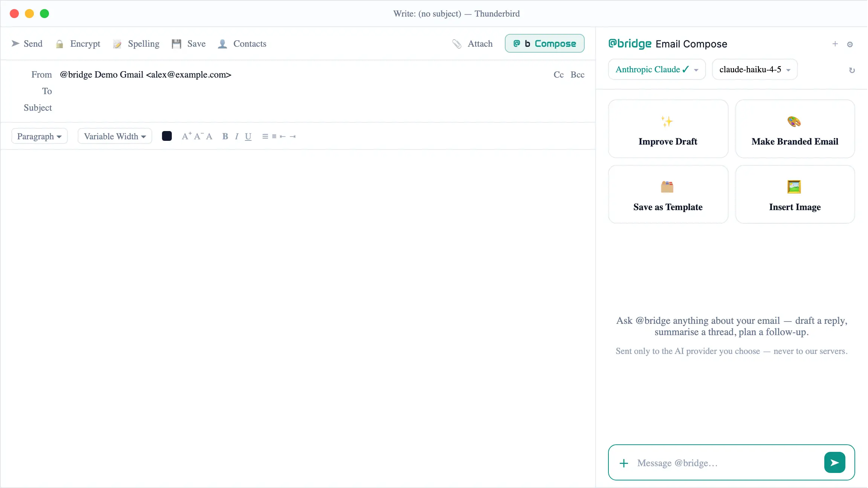Click the Send toolbar button
868x488 pixels.
(x=27, y=44)
